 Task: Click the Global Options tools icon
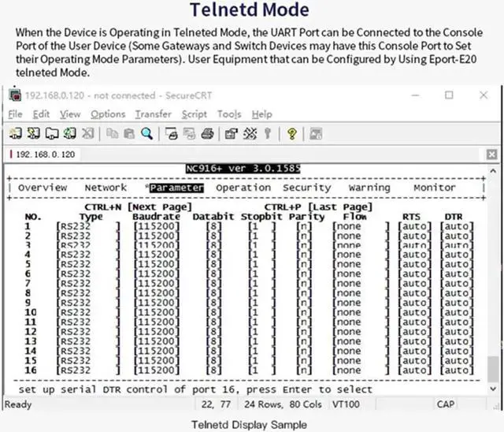tap(250, 134)
